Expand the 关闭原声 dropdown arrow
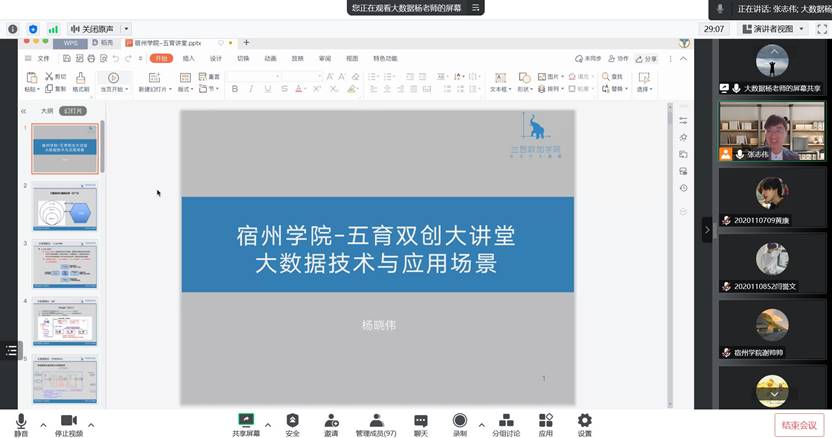The image size is (832, 438). [x=126, y=29]
